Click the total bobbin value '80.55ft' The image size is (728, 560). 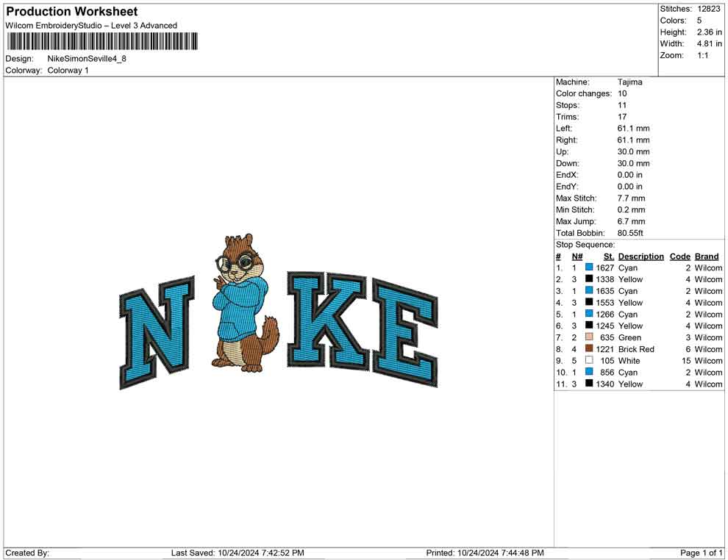tap(630, 233)
